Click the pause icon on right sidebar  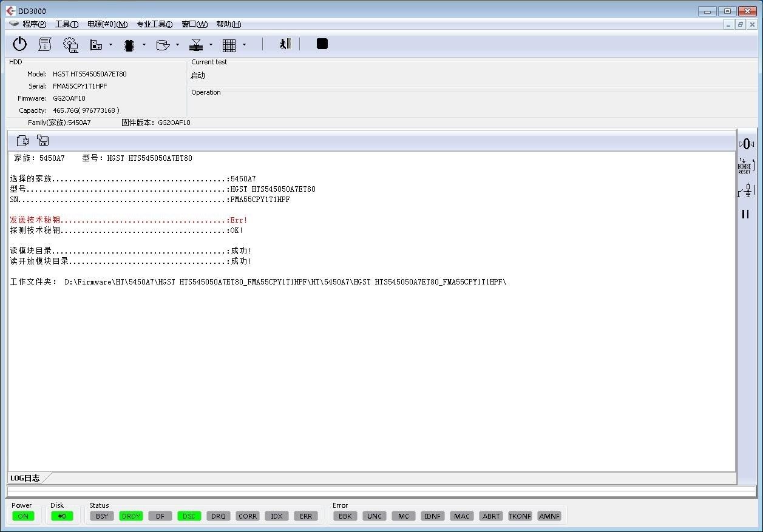pos(745,214)
